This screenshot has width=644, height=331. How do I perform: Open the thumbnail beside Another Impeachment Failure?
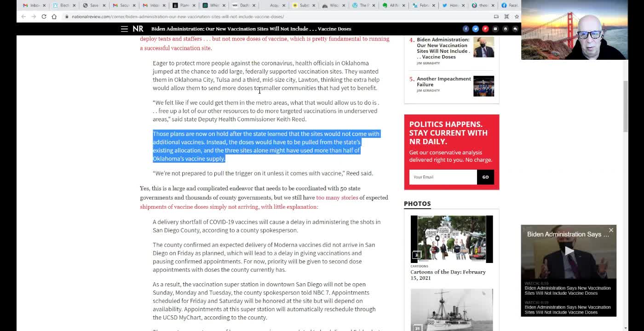click(x=483, y=86)
